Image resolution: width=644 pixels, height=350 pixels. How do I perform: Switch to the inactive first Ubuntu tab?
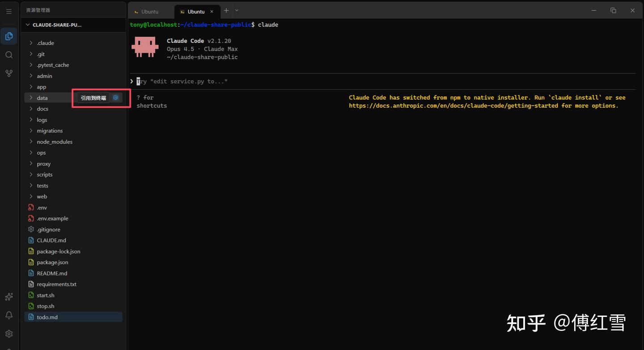[150, 12]
